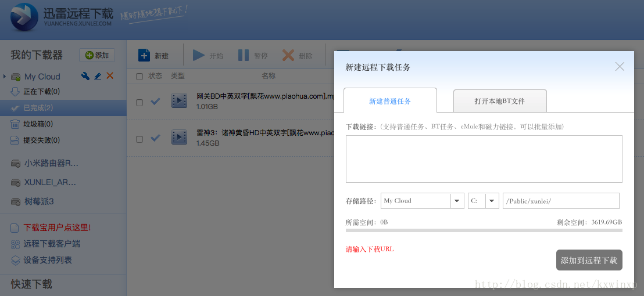Open the 设备支持列表 link
644x296 pixels.
pyautogui.click(x=48, y=261)
